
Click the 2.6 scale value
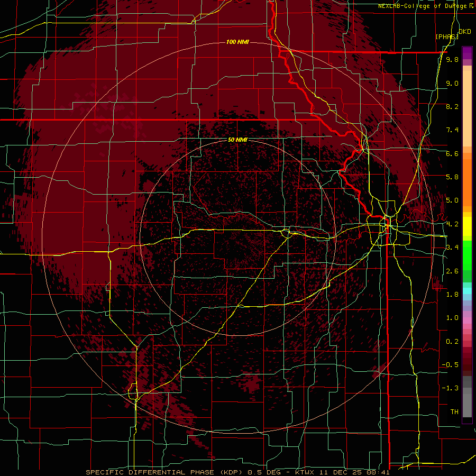452,271
